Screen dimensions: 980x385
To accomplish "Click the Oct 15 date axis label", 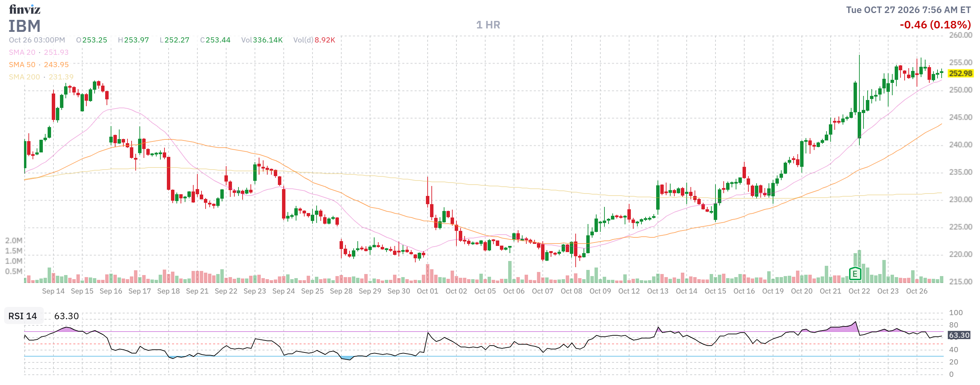I will pyautogui.click(x=715, y=291).
